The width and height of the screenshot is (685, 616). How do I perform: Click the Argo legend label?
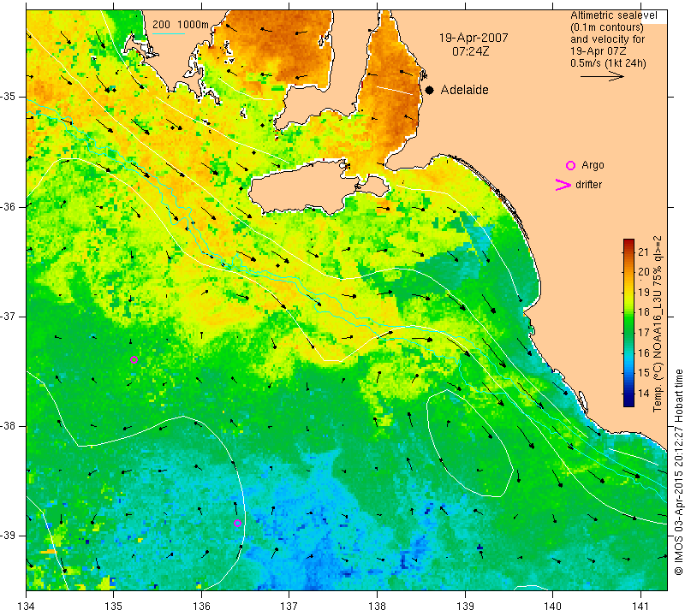tap(593, 165)
